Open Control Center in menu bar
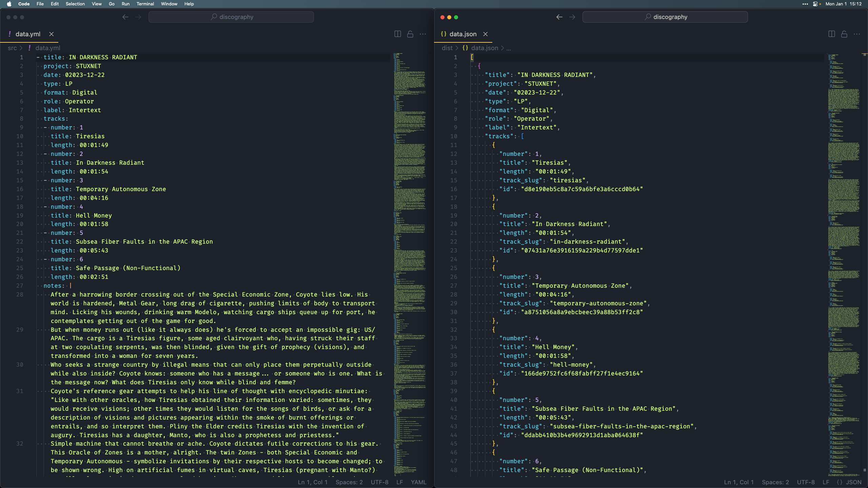The width and height of the screenshot is (868, 488). (815, 4)
